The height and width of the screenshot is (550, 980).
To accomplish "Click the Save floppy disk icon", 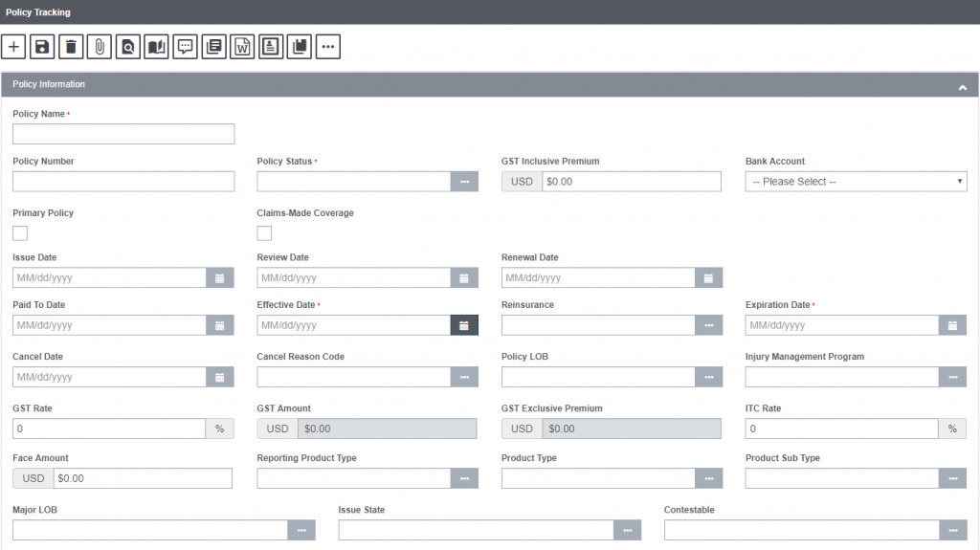I will (42, 47).
